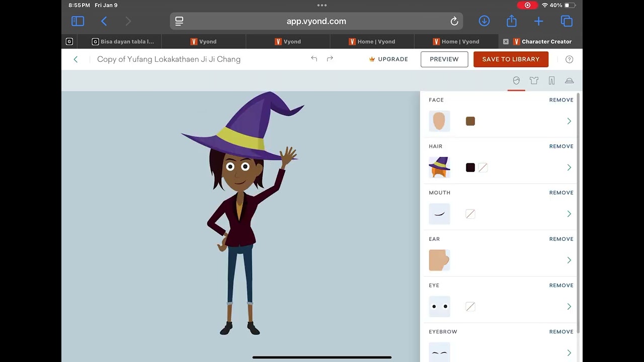Switch to the Bisa dayan tabla tab
This screenshot has height=362, width=644.
pyautogui.click(x=123, y=42)
